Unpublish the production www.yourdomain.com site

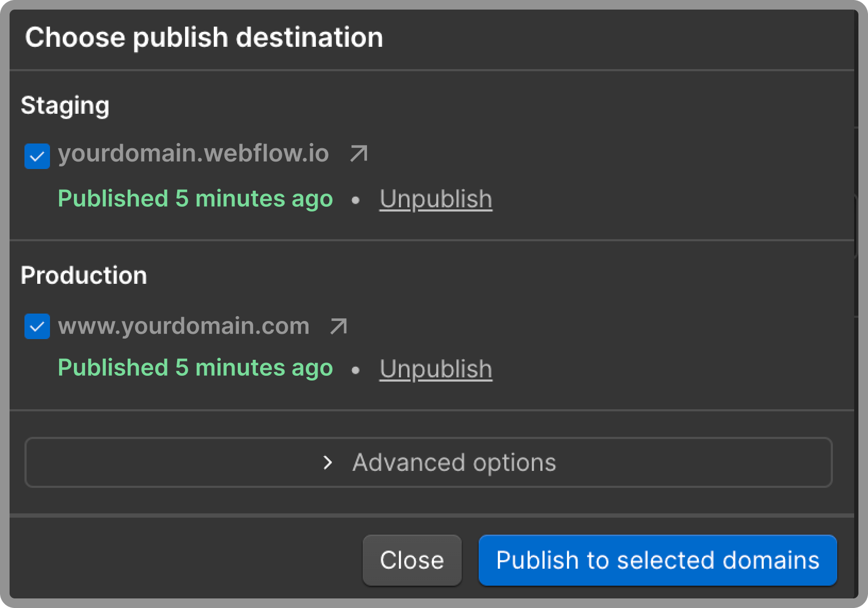point(435,368)
